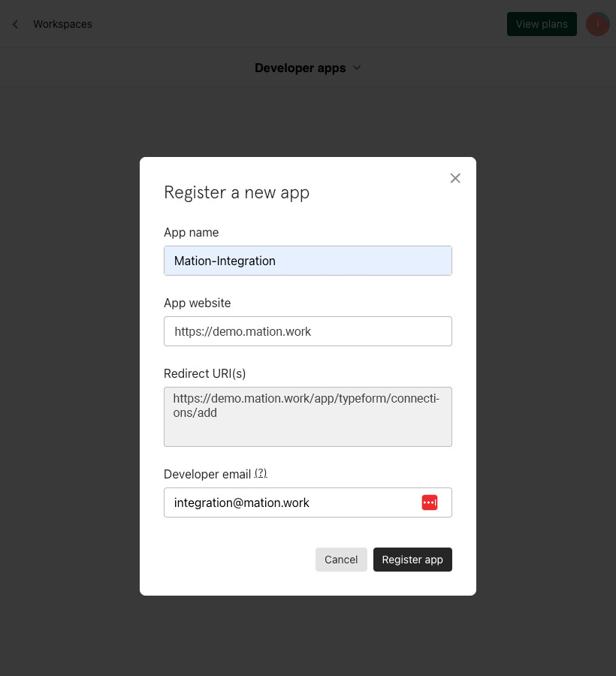Image resolution: width=616 pixels, height=676 pixels.
Task: Click the password manager icon in email field
Action: [x=430, y=502]
